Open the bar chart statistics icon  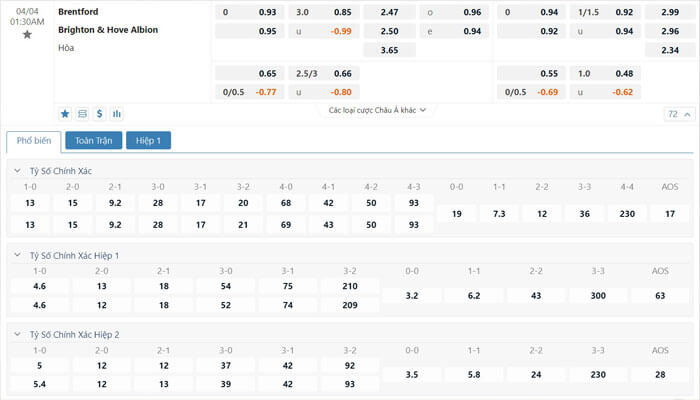pyautogui.click(x=117, y=114)
